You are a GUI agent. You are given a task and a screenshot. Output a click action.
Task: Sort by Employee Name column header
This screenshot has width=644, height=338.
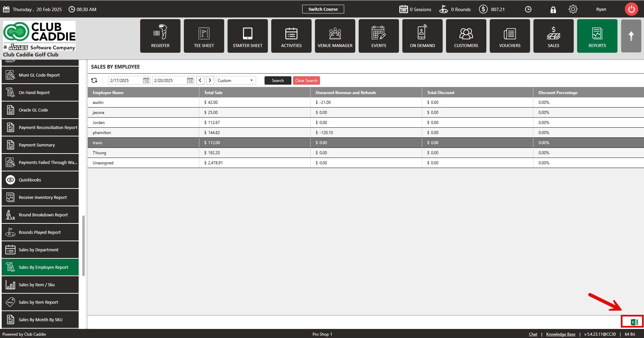tap(143, 92)
